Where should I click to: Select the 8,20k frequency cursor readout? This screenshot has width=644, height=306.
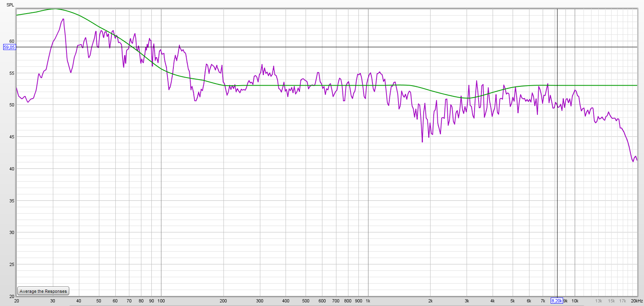tap(557, 301)
